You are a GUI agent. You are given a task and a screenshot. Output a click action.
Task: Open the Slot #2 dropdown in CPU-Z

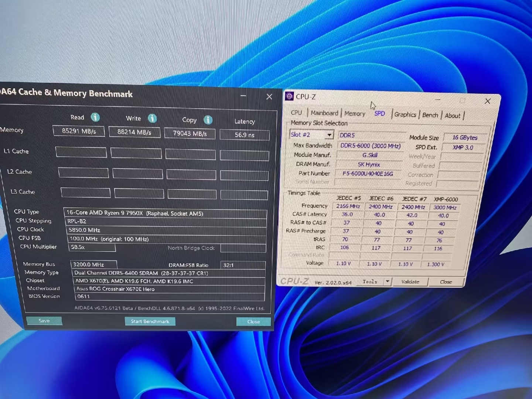click(x=312, y=134)
